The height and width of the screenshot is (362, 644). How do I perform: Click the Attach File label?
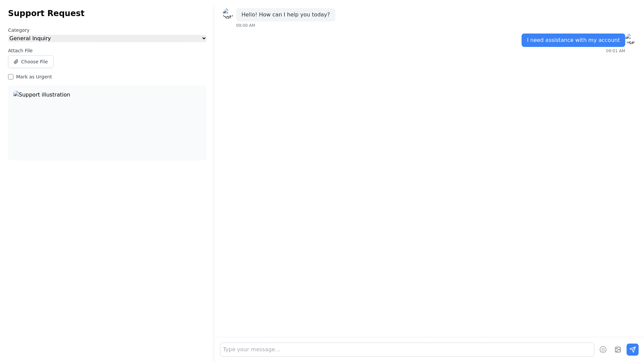pyautogui.click(x=20, y=51)
